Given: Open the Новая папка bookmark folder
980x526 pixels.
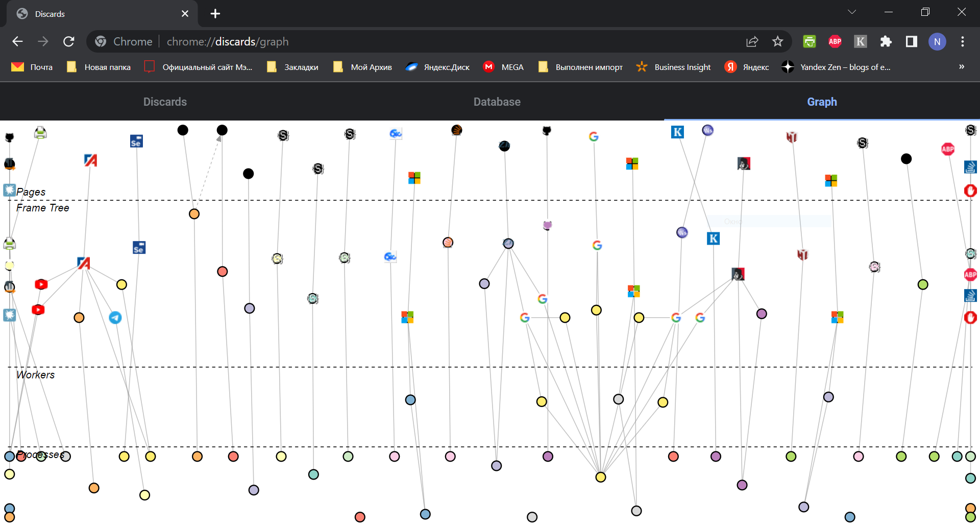Looking at the screenshot, I should pyautogui.click(x=99, y=67).
